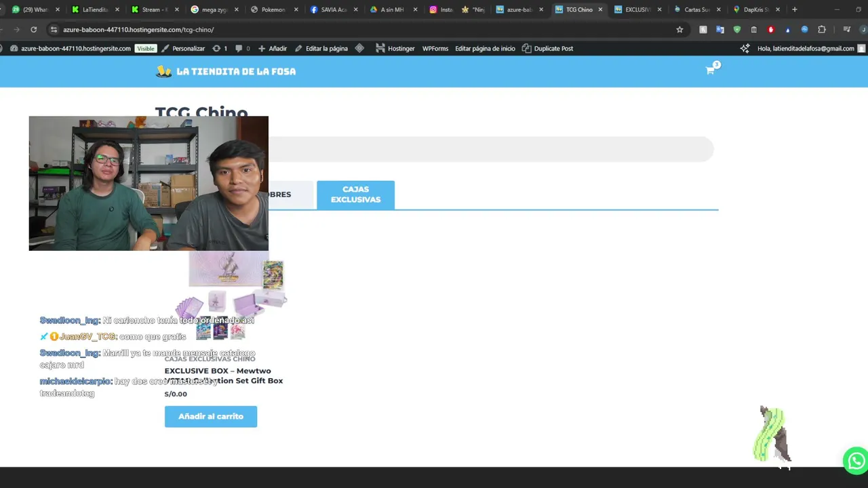Switch to the Cartas Su tab
The image size is (868, 488).
pos(696,9)
